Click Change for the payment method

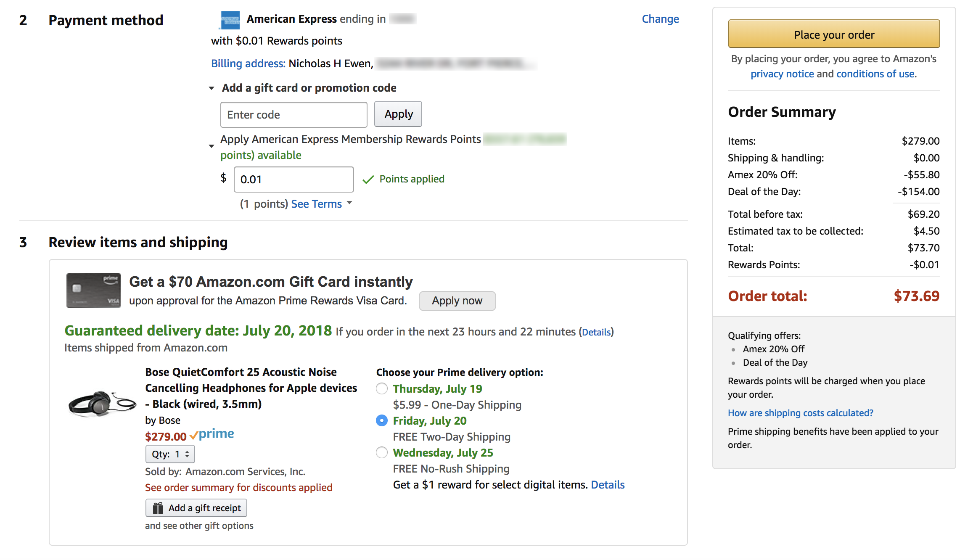tap(660, 19)
